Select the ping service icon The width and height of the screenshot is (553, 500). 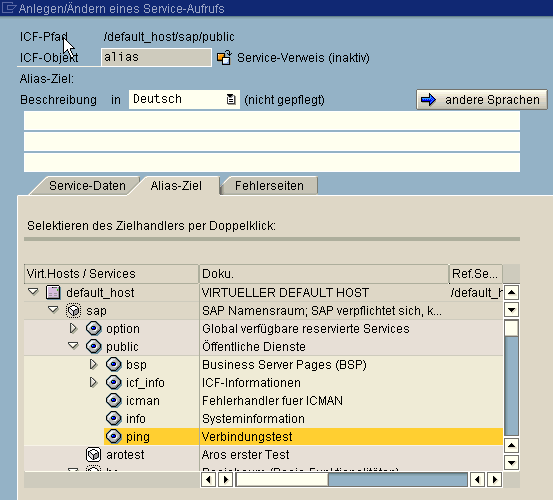(114, 437)
